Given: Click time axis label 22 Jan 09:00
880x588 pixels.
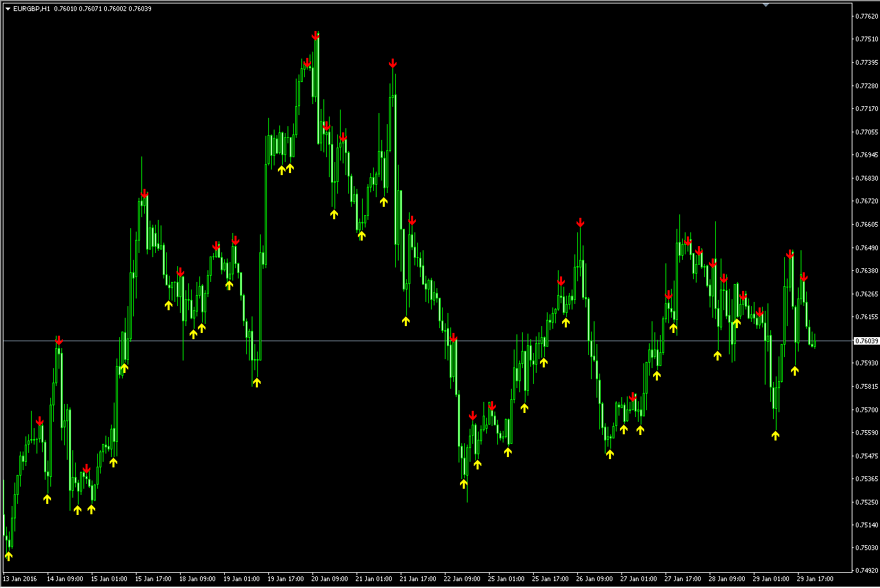Looking at the screenshot, I should (x=462, y=579).
